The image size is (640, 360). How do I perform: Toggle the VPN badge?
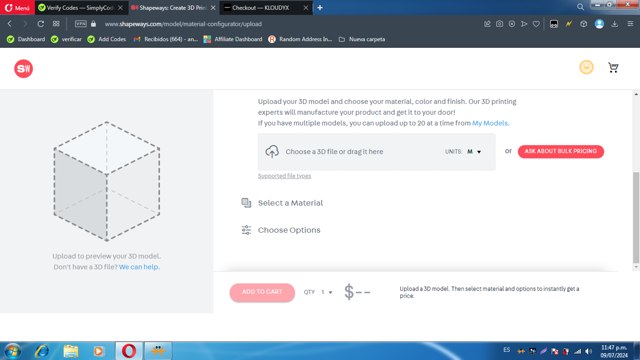point(81,24)
